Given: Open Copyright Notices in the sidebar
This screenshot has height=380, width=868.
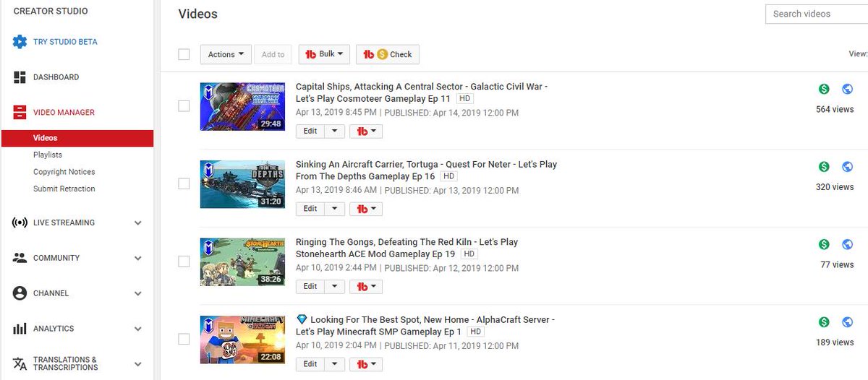Looking at the screenshot, I should point(64,172).
